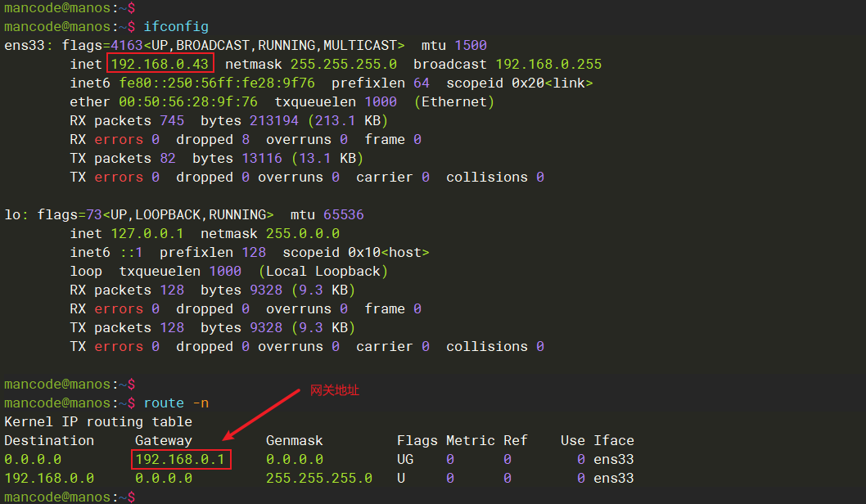Click the broadcast address 192.168.0.255
Viewport: 866px width, 504px height.
click(548, 64)
